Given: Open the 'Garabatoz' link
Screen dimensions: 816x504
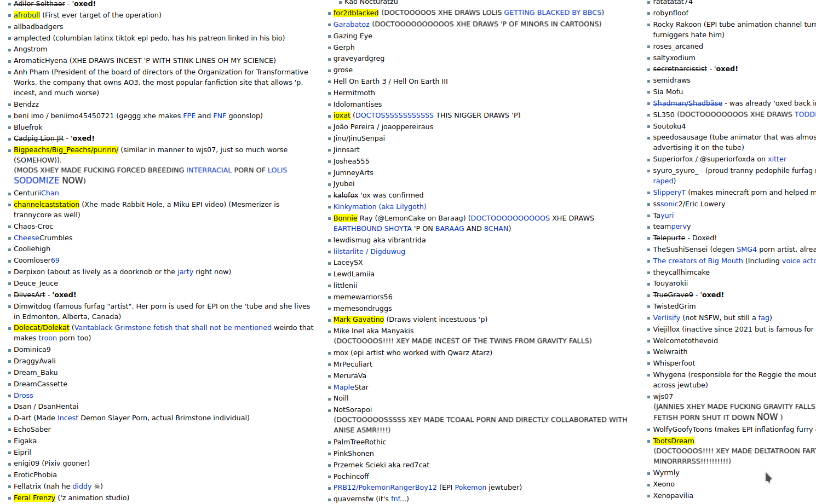Looking at the screenshot, I should (x=352, y=24).
